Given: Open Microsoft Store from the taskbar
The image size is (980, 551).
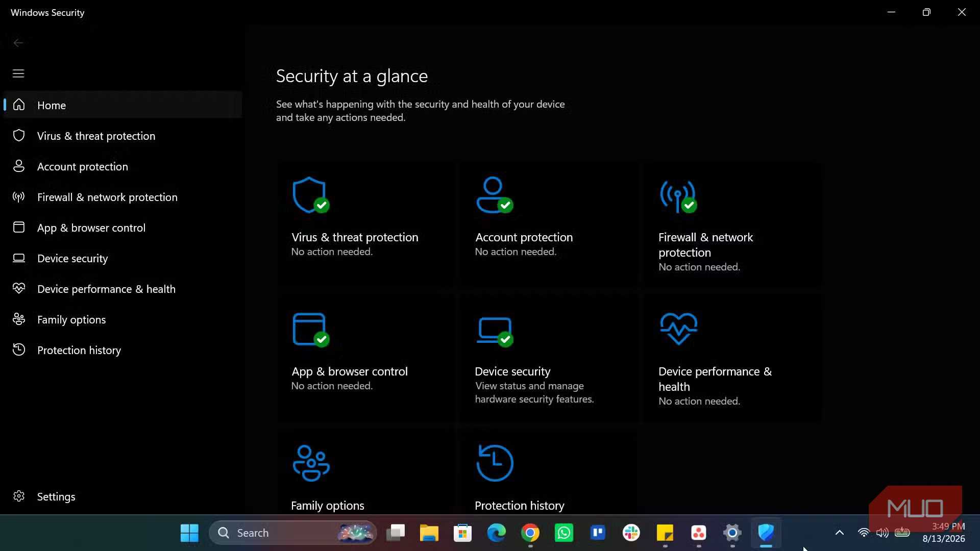Looking at the screenshot, I should (x=462, y=533).
